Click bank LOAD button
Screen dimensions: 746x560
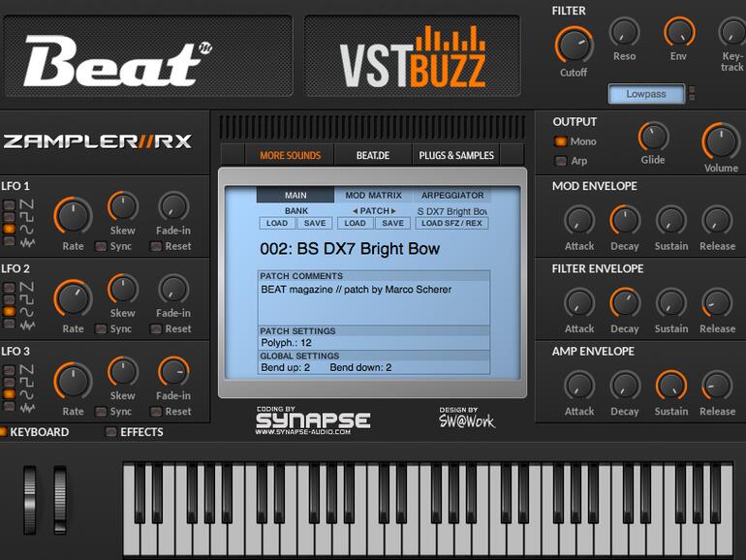pyautogui.click(x=277, y=223)
